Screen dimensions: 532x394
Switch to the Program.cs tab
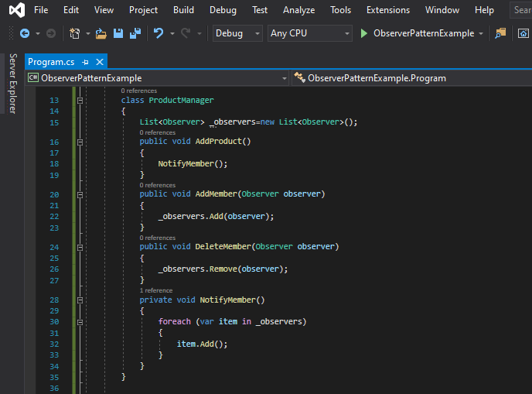click(x=51, y=62)
